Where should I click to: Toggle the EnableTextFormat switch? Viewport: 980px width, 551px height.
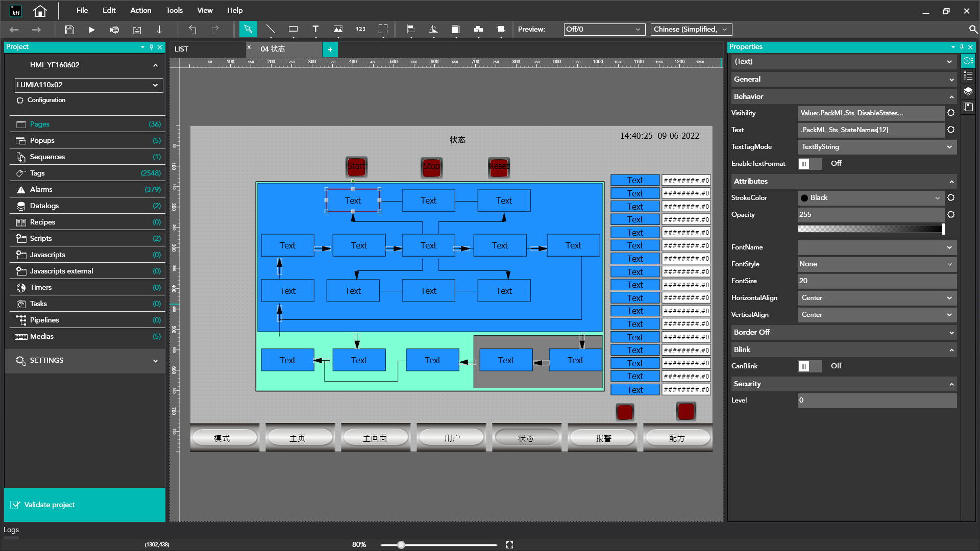click(x=810, y=164)
